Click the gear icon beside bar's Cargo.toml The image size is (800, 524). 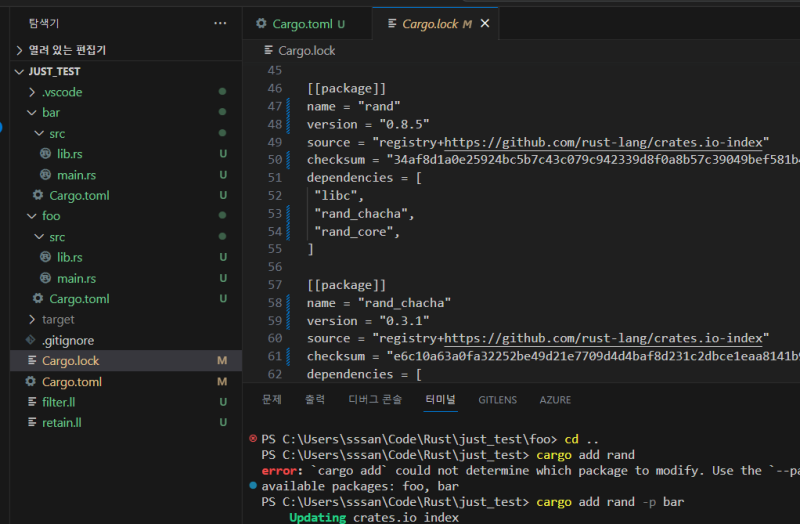coord(38,196)
